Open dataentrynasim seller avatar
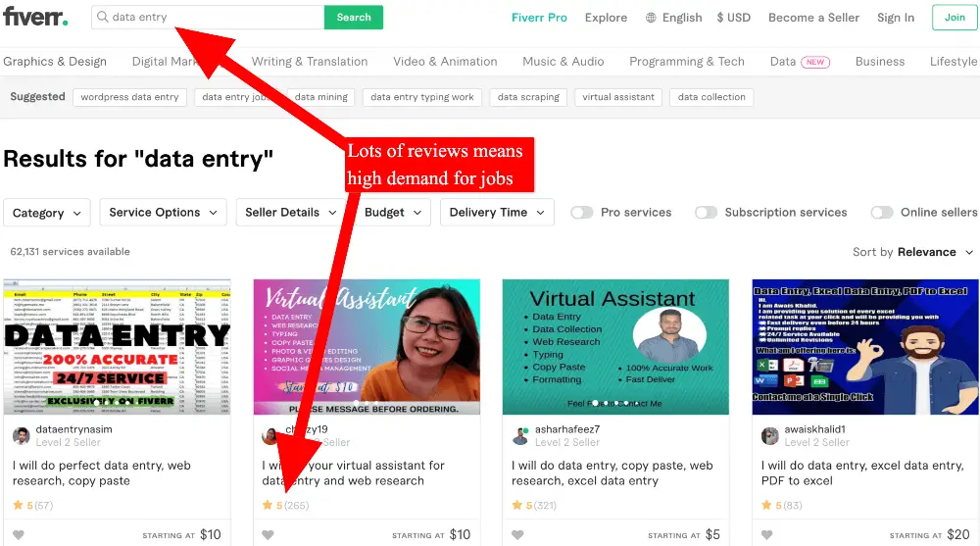 click(22, 436)
